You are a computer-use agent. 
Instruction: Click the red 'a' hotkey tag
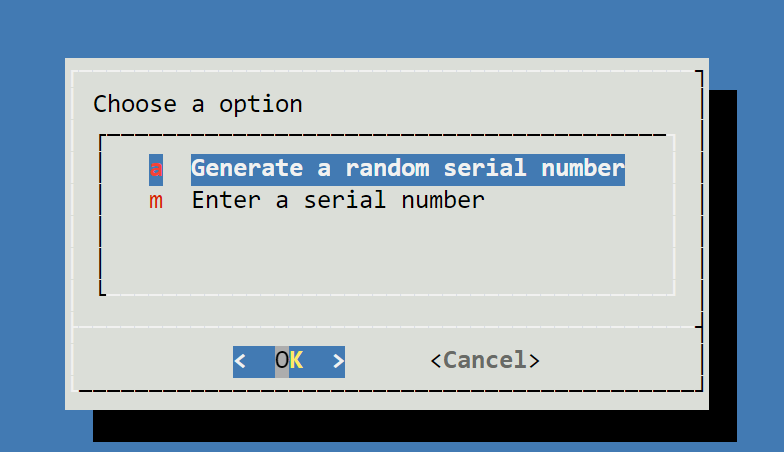coord(156,168)
